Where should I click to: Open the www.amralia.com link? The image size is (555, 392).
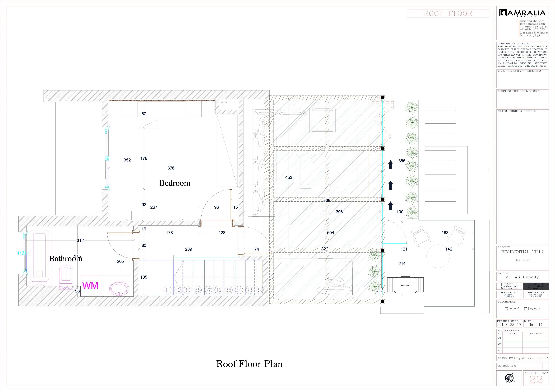click(532, 21)
